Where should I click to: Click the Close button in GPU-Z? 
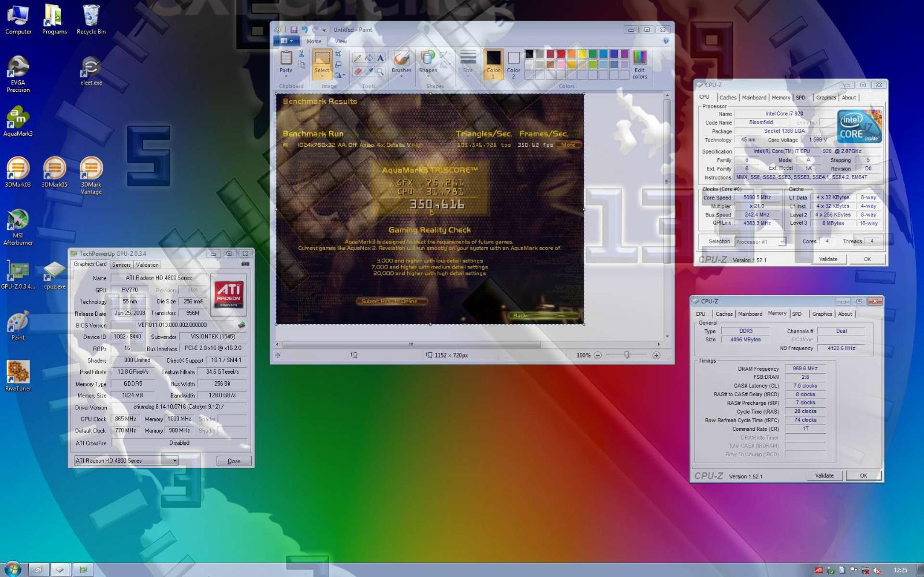click(234, 461)
